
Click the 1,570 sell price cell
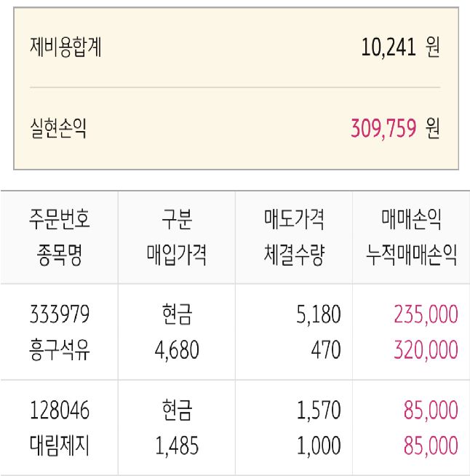pyautogui.click(x=318, y=410)
